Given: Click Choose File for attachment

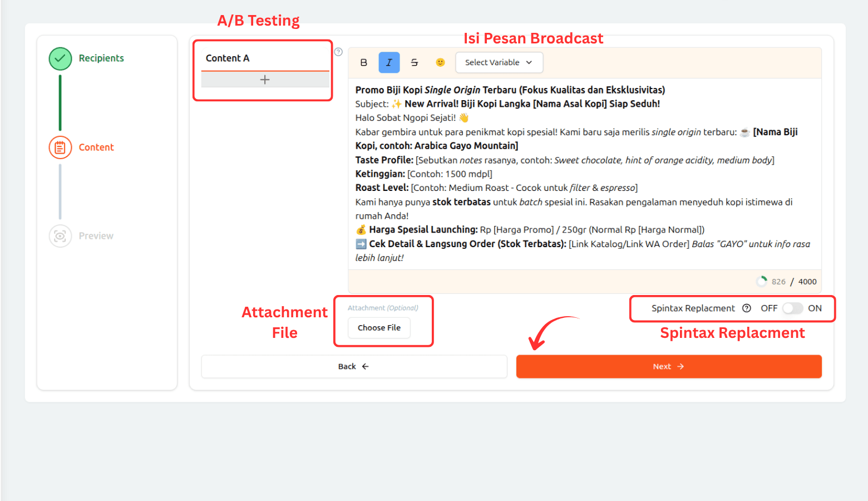Looking at the screenshot, I should point(379,328).
